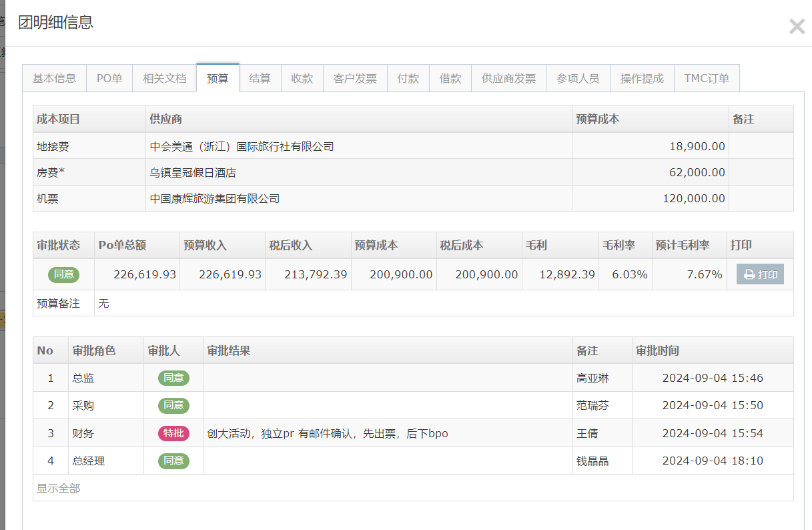Switch to 操作提成 tab
Image resolution: width=812 pixels, height=530 pixels.
click(642, 78)
